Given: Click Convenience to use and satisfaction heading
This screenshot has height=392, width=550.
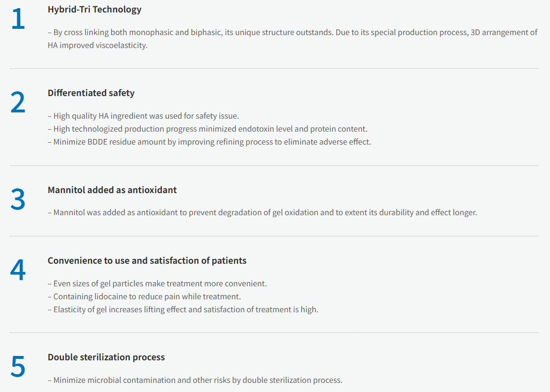Looking at the screenshot, I should click(x=147, y=261).
